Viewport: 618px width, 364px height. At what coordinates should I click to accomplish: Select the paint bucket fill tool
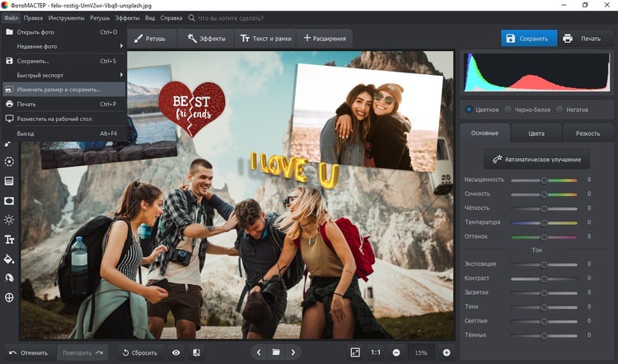coord(9,259)
